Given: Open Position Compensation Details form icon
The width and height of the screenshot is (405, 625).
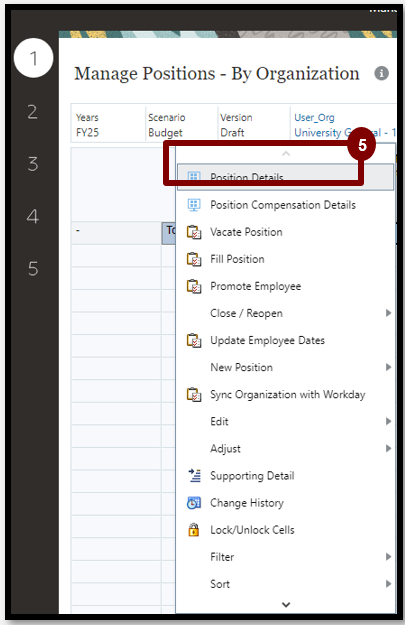Looking at the screenshot, I should pos(194,205).
